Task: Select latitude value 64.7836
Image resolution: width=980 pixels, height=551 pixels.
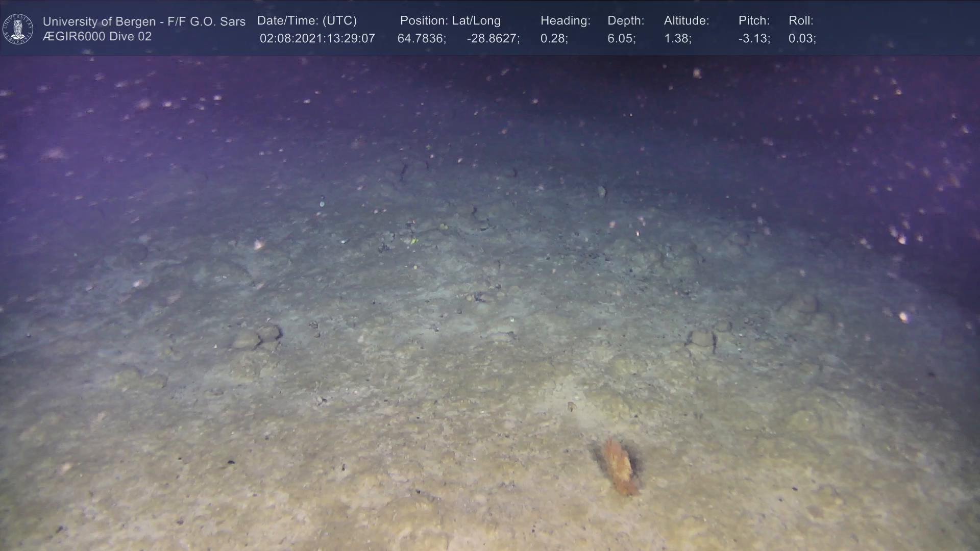Action: coord(421,39)
